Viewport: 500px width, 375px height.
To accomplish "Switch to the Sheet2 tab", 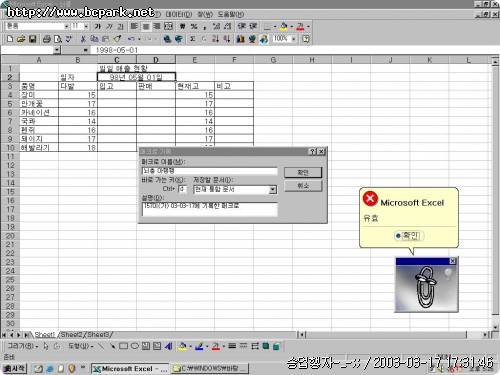I will pyautogui.click(x=71, y=334).
